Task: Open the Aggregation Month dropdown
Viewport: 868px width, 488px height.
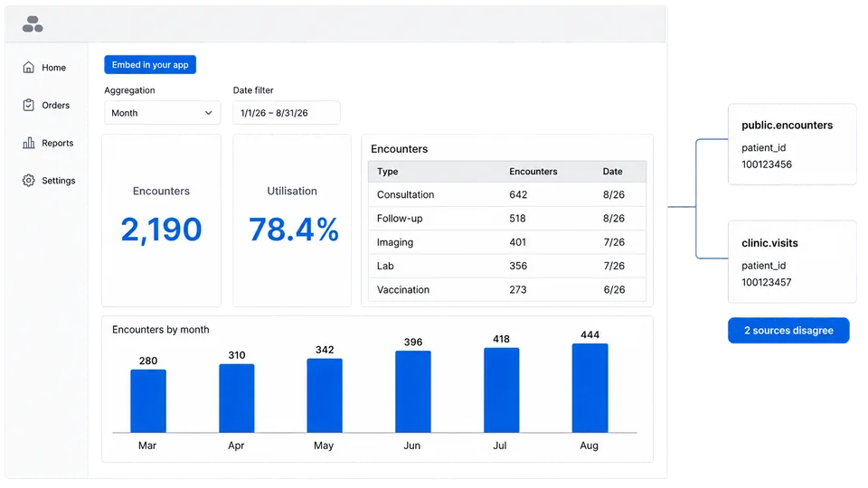Action: coord(162,112)
